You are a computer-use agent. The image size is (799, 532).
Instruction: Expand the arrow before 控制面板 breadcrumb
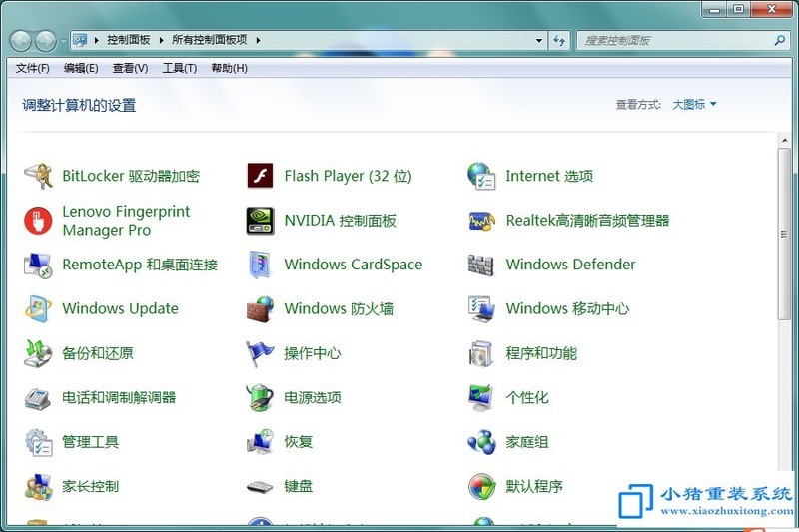click(96, 40)
